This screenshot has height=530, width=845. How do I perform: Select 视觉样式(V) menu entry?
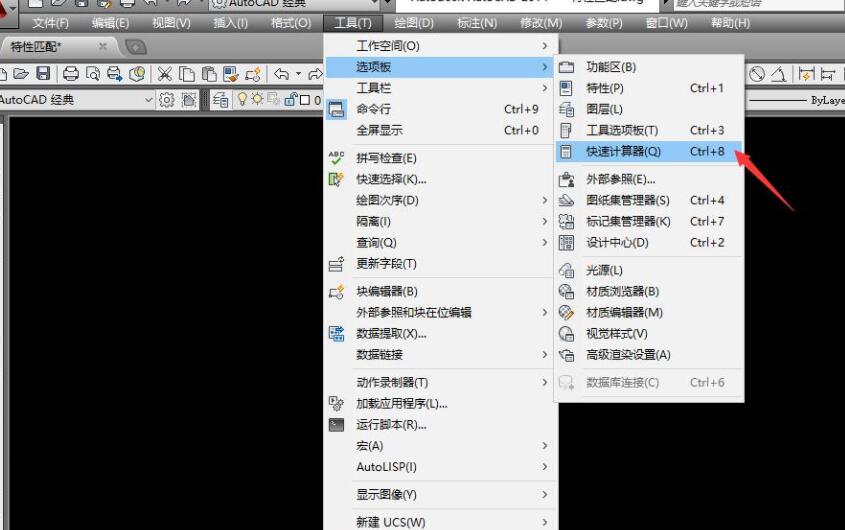[649, 333]
